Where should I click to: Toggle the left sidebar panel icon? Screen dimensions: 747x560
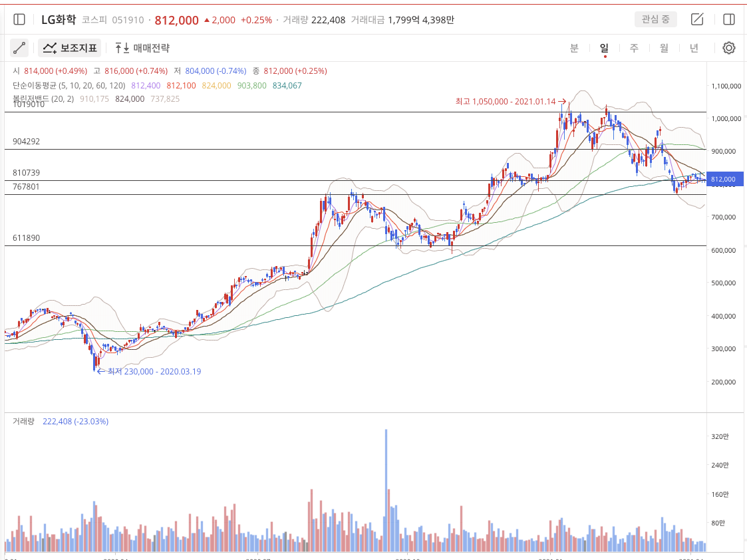click(19, 19)
